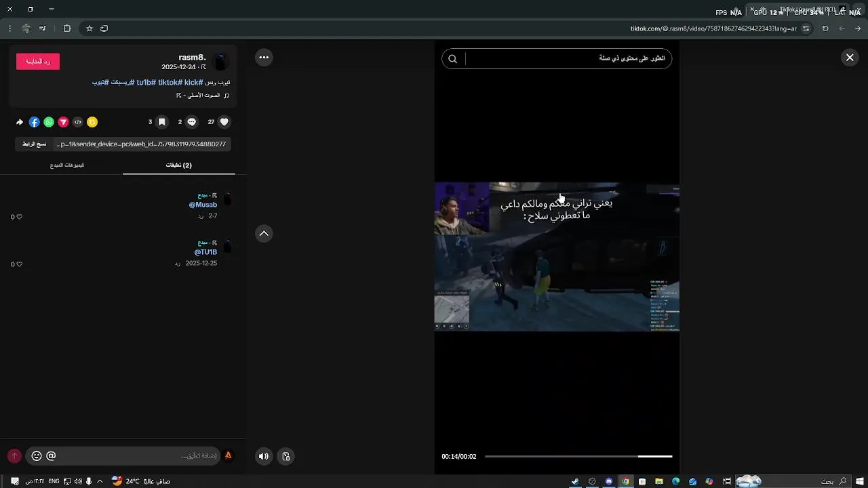Open @Musab mention in first comment

tap(203, 205)
